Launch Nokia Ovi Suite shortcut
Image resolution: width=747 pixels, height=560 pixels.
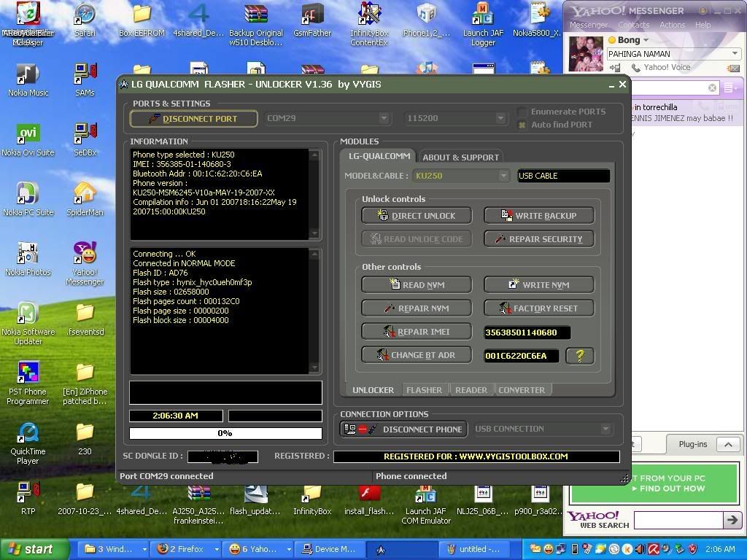pyautogui.click(x=28, y=140)
